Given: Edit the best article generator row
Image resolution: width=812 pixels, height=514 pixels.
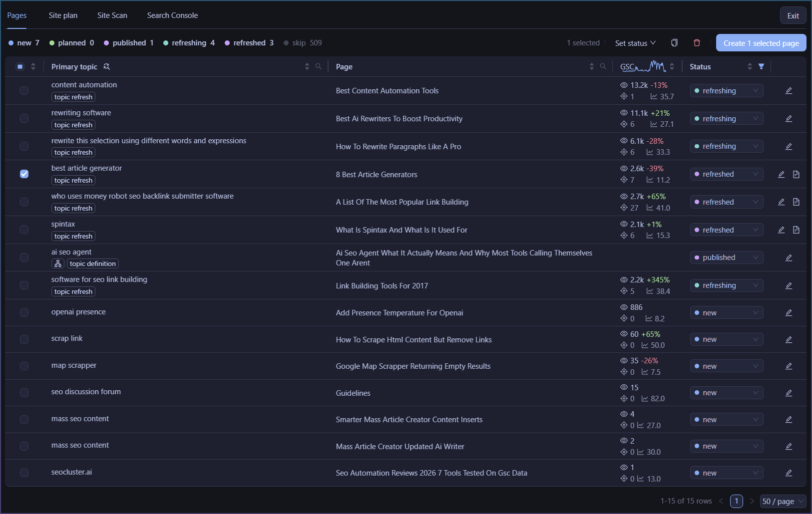Looking at the screenshot, I should point(782,174).
